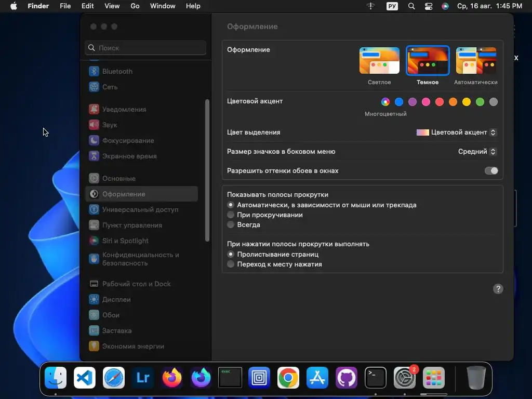Viewport: 532px width, 399px height.
Task: Open the date and time display
Action: (x=489, y=6)
